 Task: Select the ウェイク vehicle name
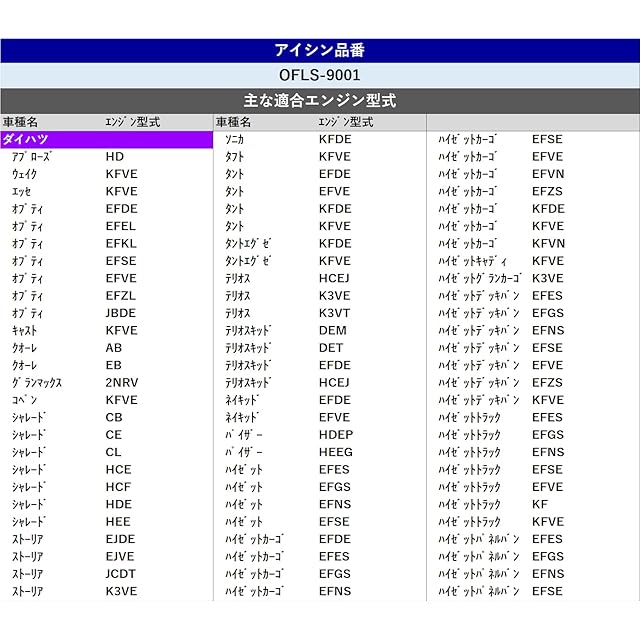(x=24, y=174)
